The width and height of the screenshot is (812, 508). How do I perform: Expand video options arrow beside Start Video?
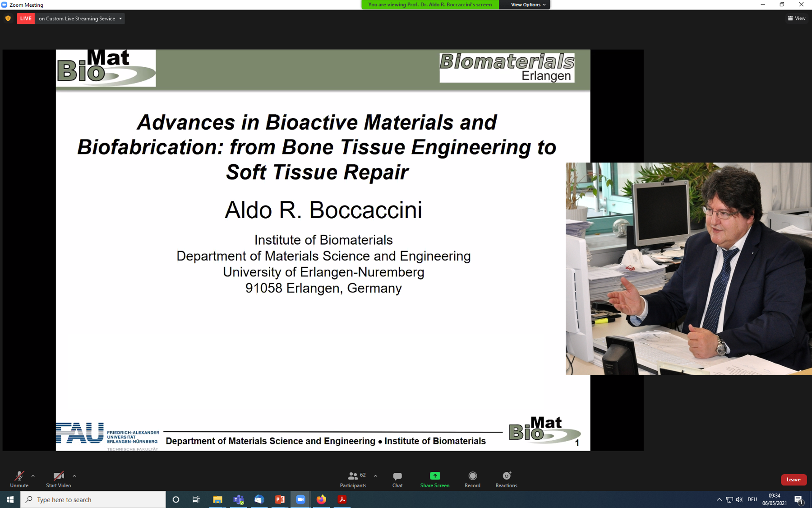[x=74, y=476]
